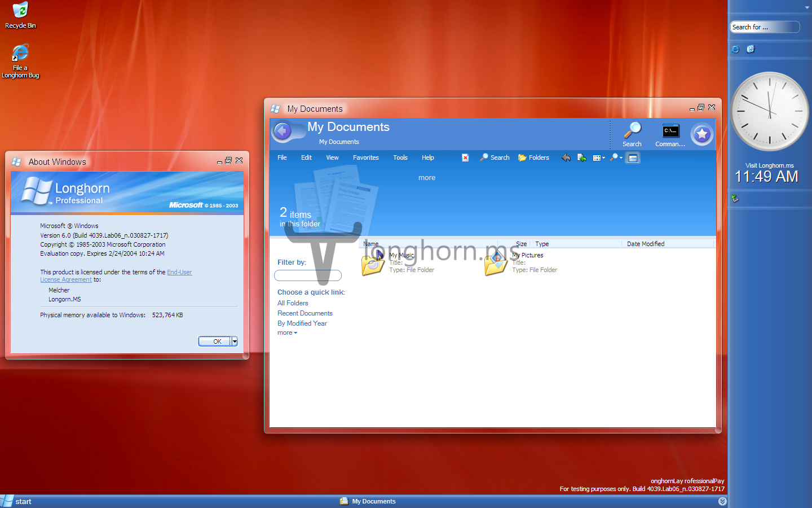The height and width of the screenshot is (508, 812).
Task: Click the Search for field in sidebar
Action: pyautogui.click(x=765, y=27)
